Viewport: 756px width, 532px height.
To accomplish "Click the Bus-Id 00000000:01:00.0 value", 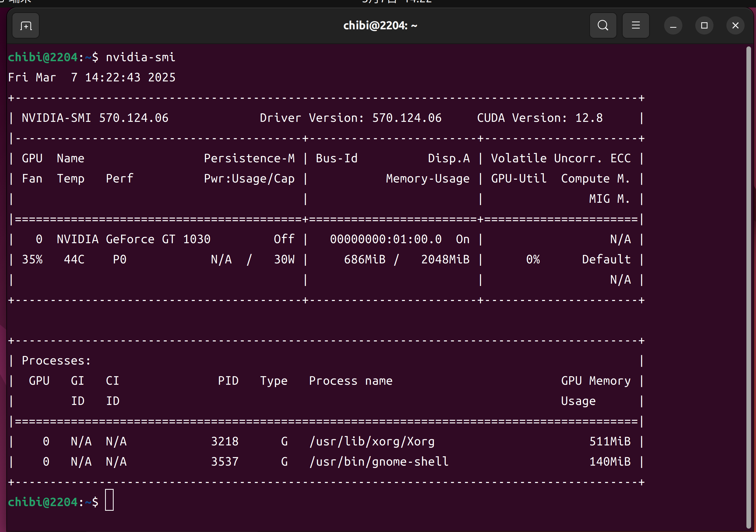I will pyautogui.click(x=386, y=239).
